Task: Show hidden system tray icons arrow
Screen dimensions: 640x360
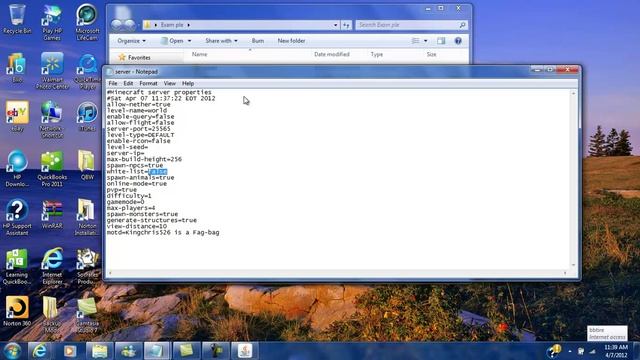Action: point(570,351)
